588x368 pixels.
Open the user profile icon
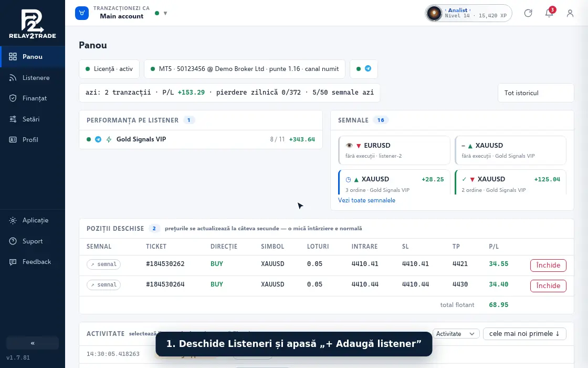[570, 13]
